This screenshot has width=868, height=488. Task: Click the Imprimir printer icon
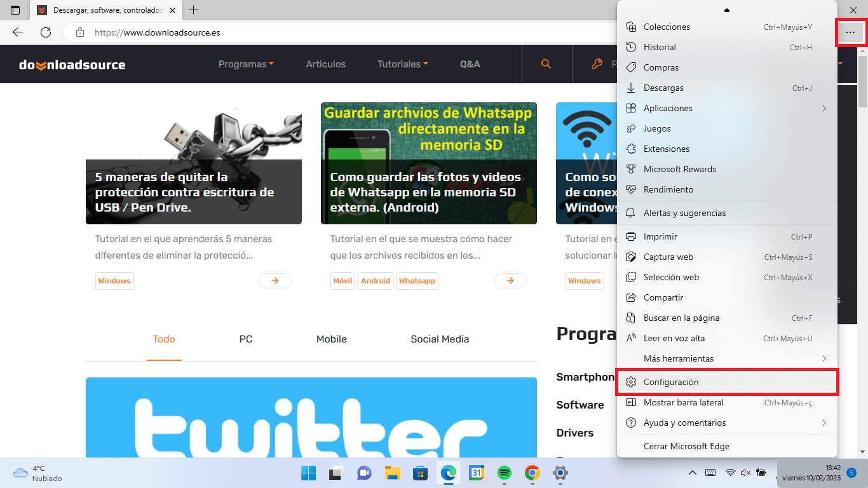(x=631, y=236)
